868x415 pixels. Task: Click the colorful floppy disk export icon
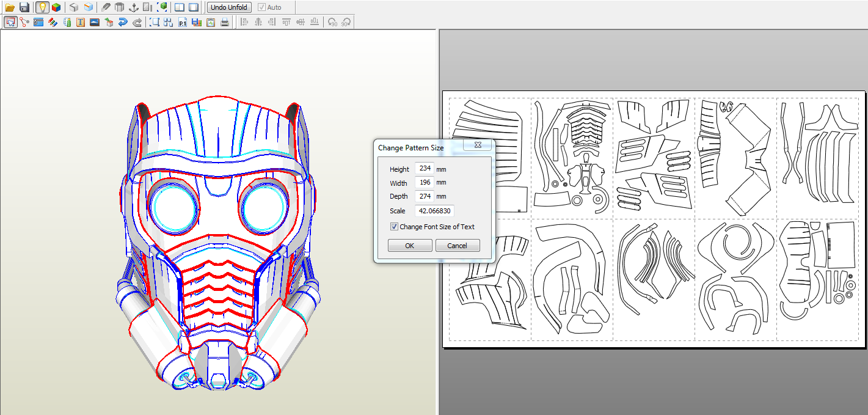pos(196,23)
